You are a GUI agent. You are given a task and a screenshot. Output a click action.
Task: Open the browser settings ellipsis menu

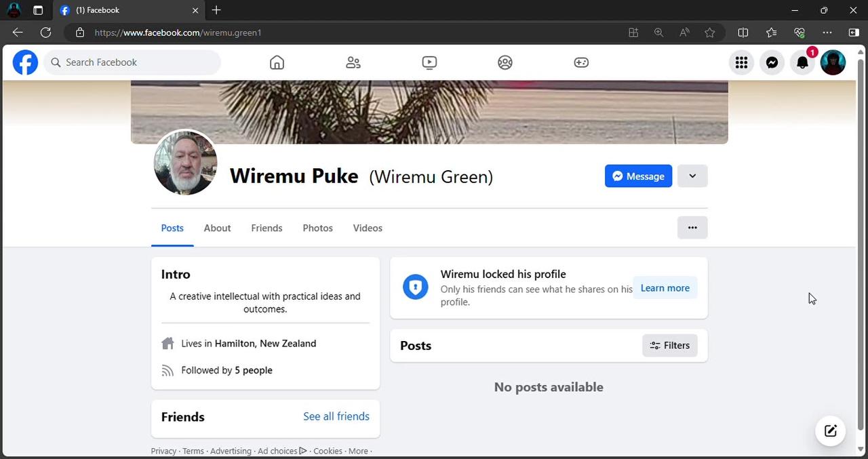pyautogui.click(x=827, y=32)
